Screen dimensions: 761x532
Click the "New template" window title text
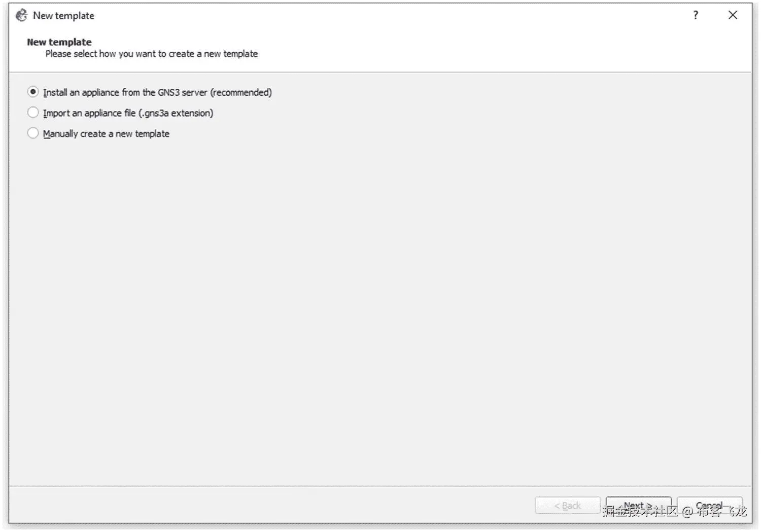click(x=63, y=16)
